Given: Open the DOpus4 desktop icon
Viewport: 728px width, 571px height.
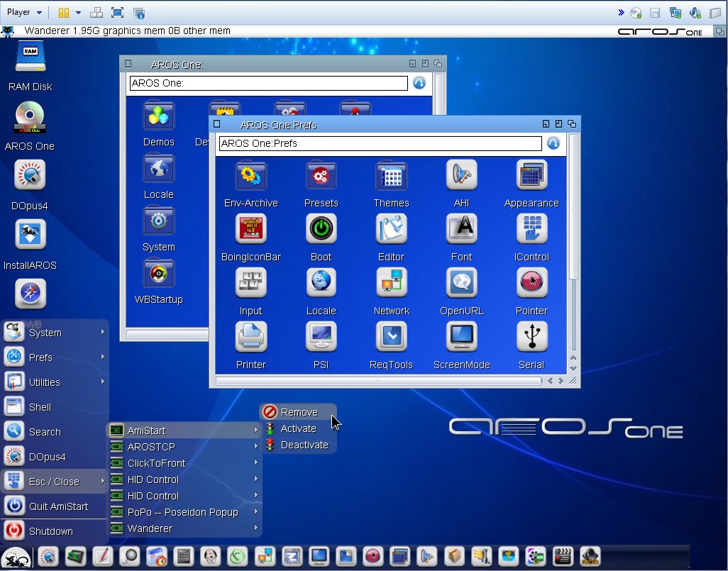Looking at the screenshot, I should 30,176.
